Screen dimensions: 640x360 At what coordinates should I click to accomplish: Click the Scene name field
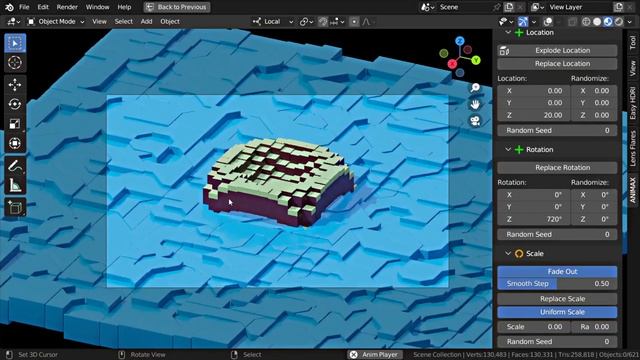[463, 7]
